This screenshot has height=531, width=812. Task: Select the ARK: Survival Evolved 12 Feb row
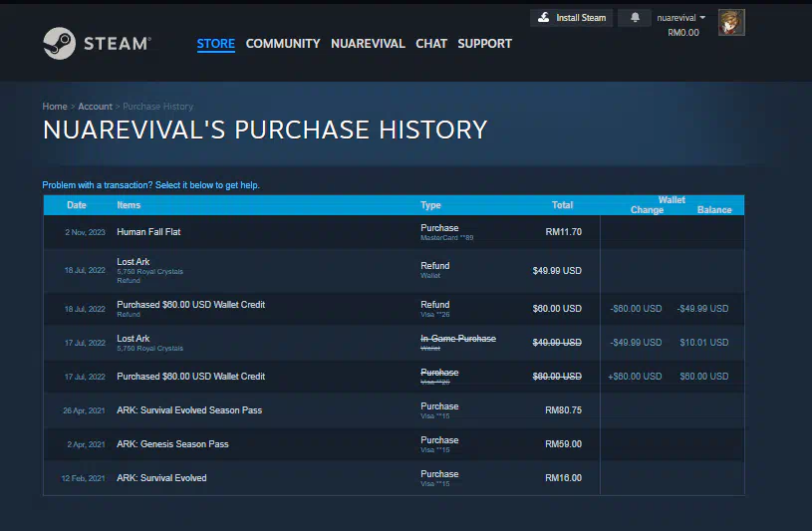pyautogui.click(x=394, y=478)
